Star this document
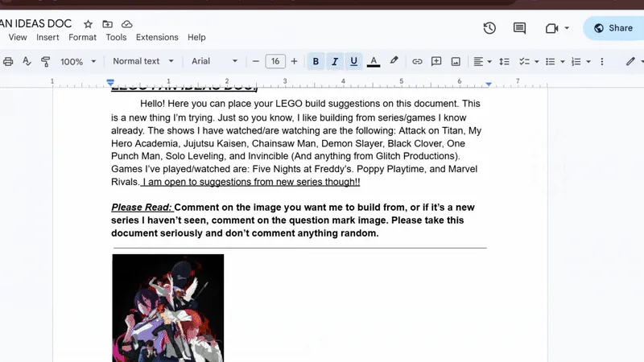 tap(88, 24)
